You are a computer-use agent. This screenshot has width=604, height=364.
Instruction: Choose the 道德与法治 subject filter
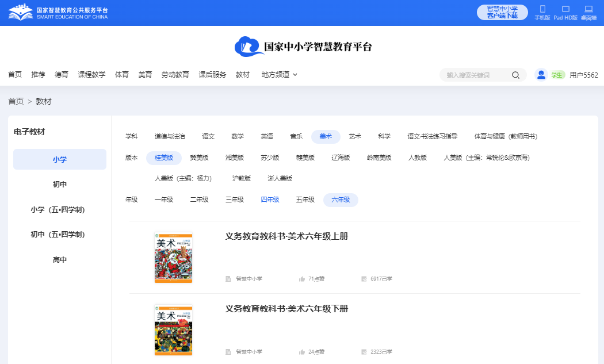pos(170,136)
